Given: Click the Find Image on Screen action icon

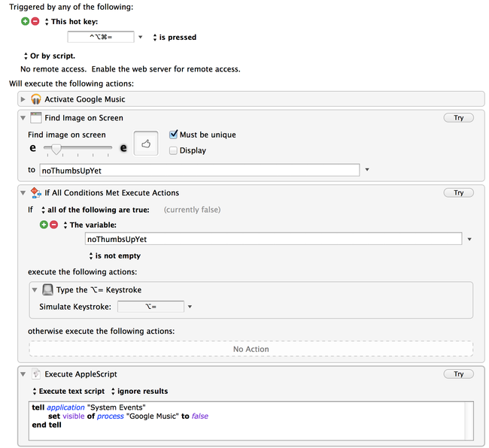Looking at the screenshot, I should click(35, 118).
